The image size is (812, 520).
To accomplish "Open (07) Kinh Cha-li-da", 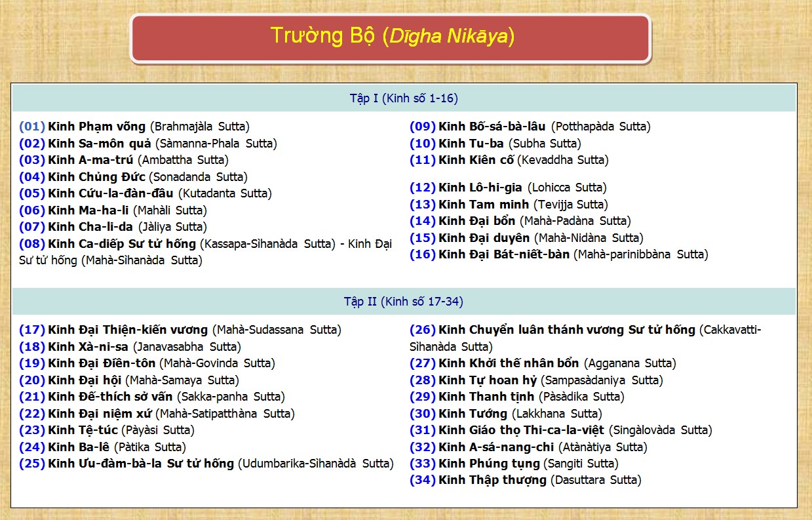I will 76,226.
